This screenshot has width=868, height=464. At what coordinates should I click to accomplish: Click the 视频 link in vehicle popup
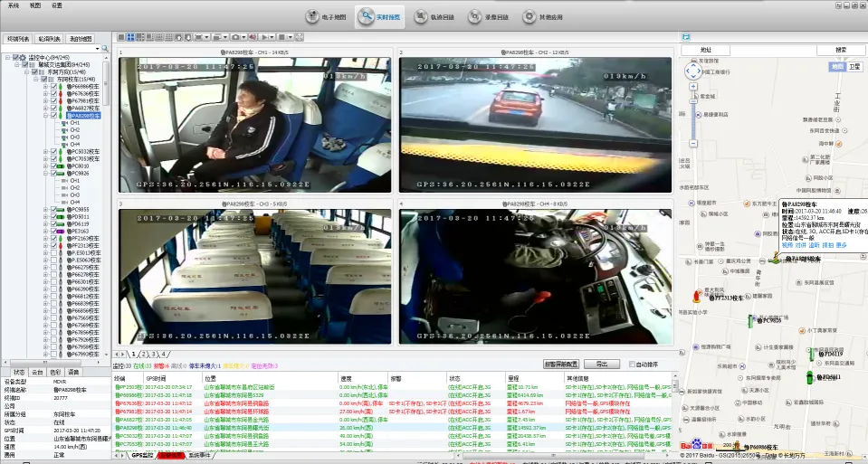coord(787,245)
